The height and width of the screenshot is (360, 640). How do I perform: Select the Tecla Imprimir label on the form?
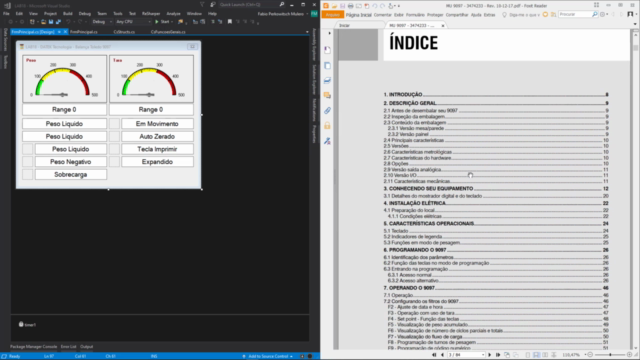157,149
